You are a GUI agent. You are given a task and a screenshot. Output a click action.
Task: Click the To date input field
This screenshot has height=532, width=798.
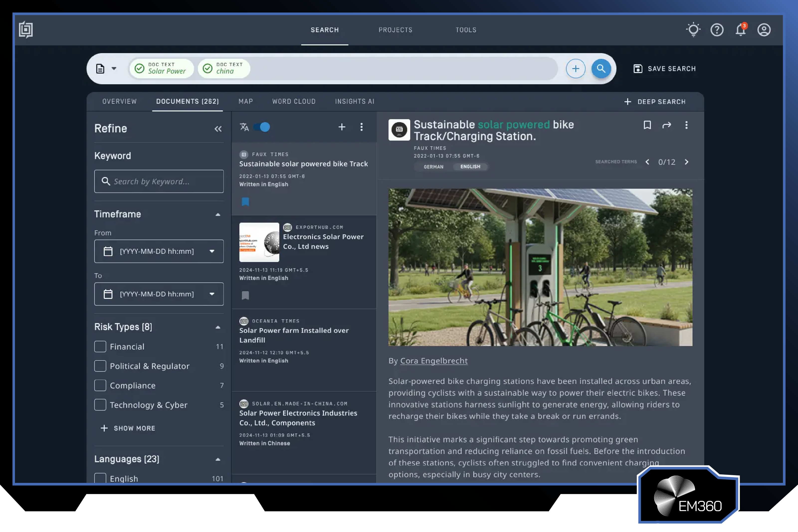tap(159, 294)
